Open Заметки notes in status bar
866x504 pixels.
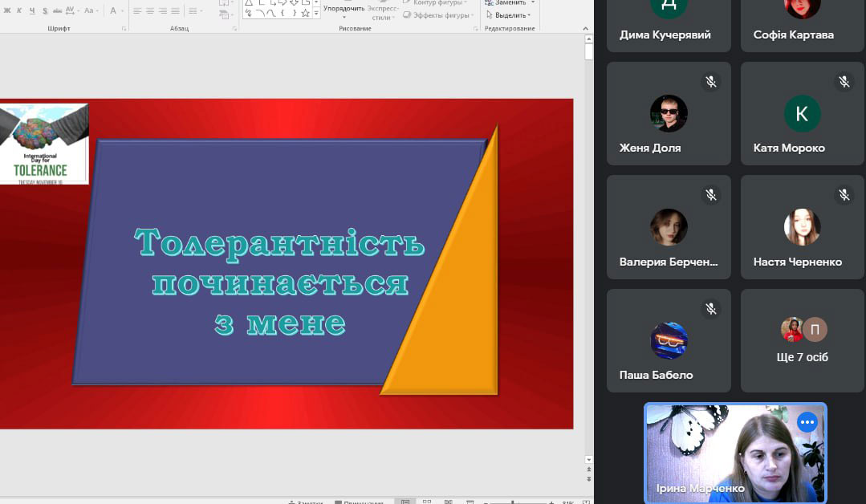[x=306, y=502]
